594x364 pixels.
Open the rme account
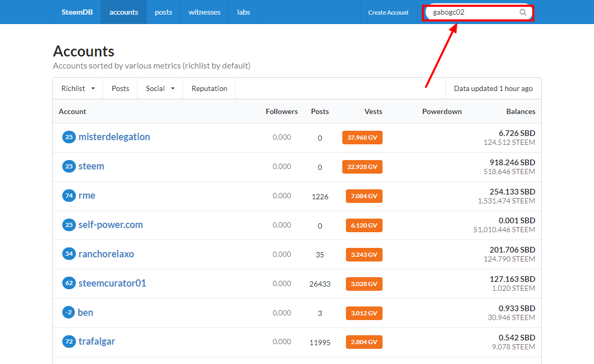pos(87,195)
